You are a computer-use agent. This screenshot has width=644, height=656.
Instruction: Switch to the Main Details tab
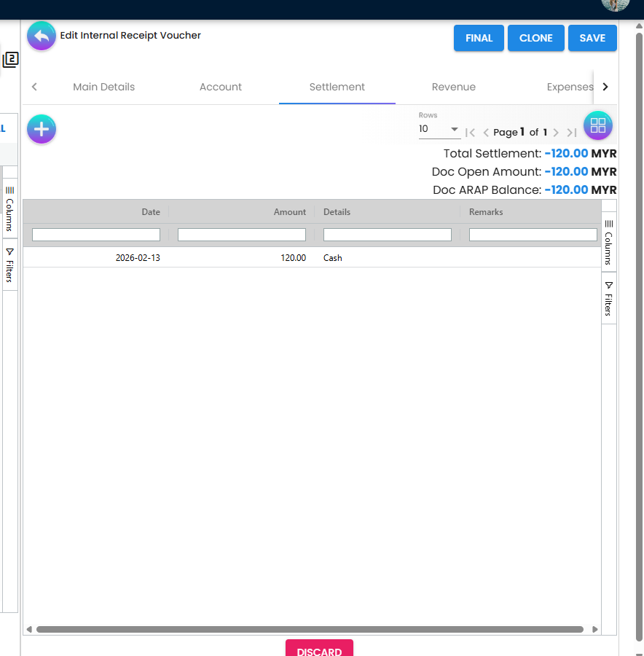point(103,87)
